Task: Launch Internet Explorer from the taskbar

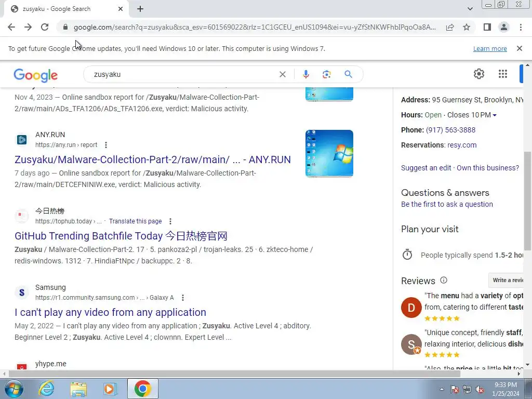Action: (46, 389)
